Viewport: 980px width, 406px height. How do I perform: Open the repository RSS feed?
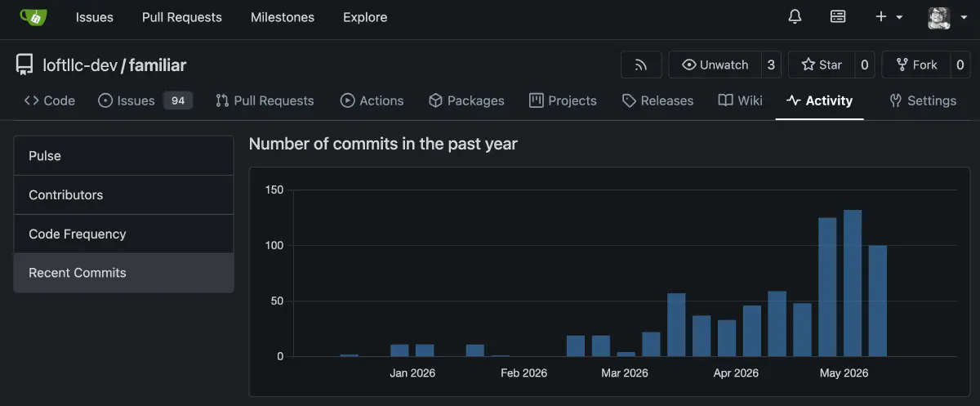tap(641, 65)
